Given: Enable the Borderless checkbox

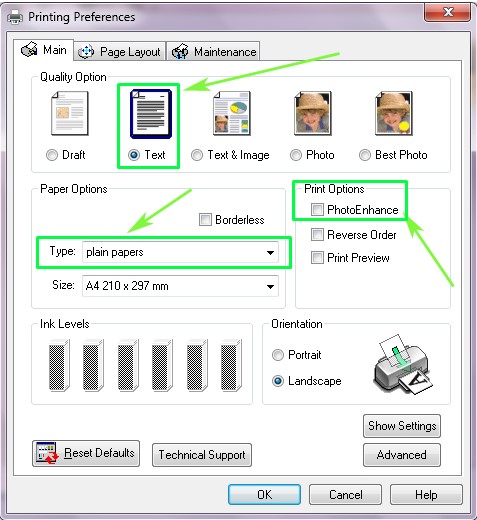Looking at the screenshot, I should [x=205, y=220].
